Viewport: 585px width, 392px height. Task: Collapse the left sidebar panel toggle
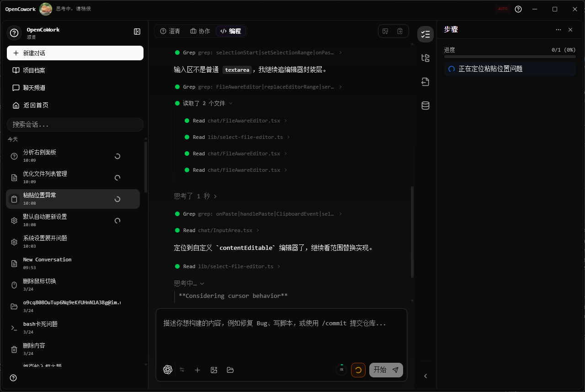click(137, 32)
